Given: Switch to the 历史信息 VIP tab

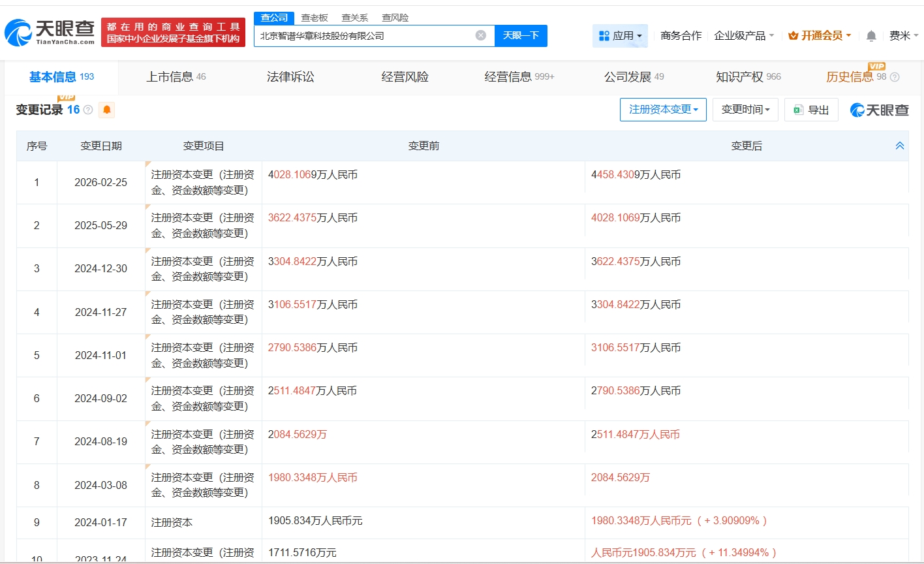Looking at the screenshot, I should click(856, 77).
